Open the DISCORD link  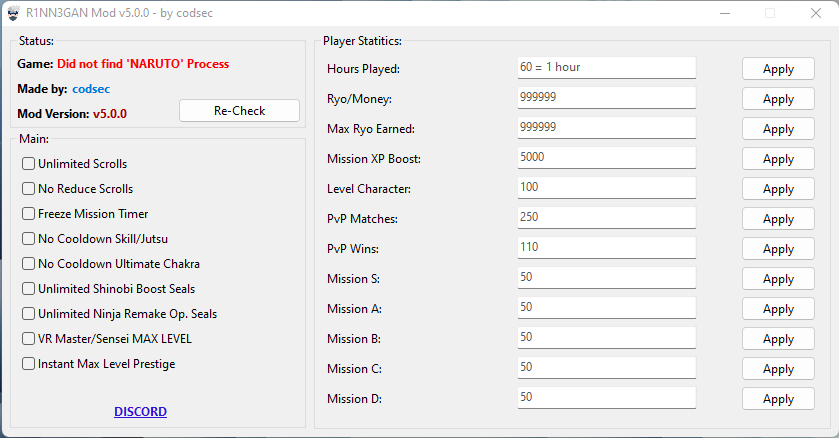(x=140, y=412)
